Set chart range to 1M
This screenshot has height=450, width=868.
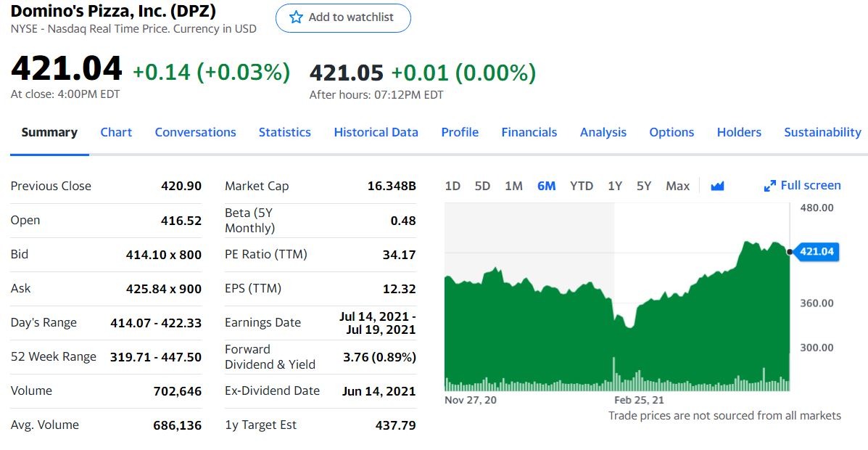pyautogui.click(x=513, y=187)
